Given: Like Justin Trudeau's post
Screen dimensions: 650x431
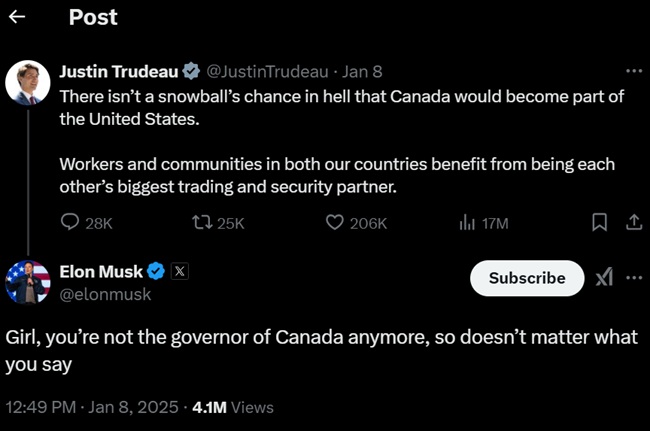Looking at the screenshot, I should click(336, 223).
